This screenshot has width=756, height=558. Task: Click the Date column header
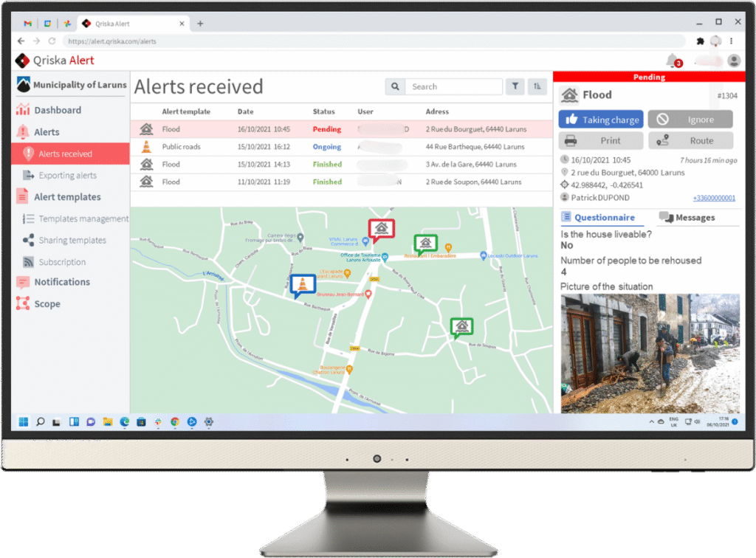245,111
